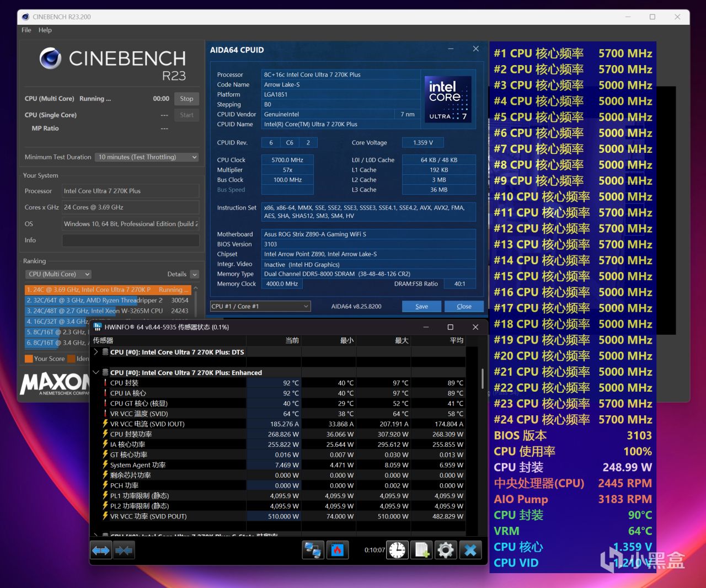Image resolution: width=706 pixels, height=588 pixels.
Task: Open HWiNFO remote network monitors icon
Action: coord(313,550)
